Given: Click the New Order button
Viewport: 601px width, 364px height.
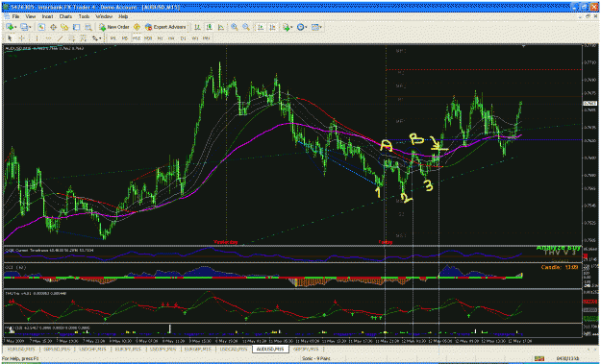Looking at the screenshot, I should [x=114, y=27].
